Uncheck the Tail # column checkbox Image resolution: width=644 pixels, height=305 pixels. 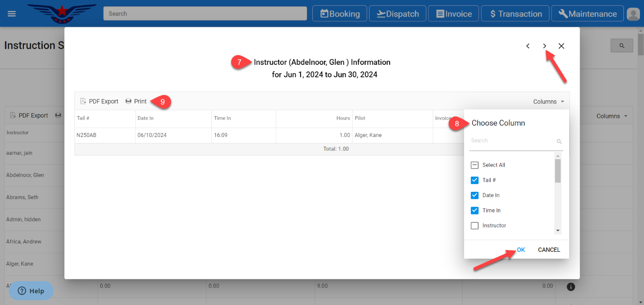[475, 180]
